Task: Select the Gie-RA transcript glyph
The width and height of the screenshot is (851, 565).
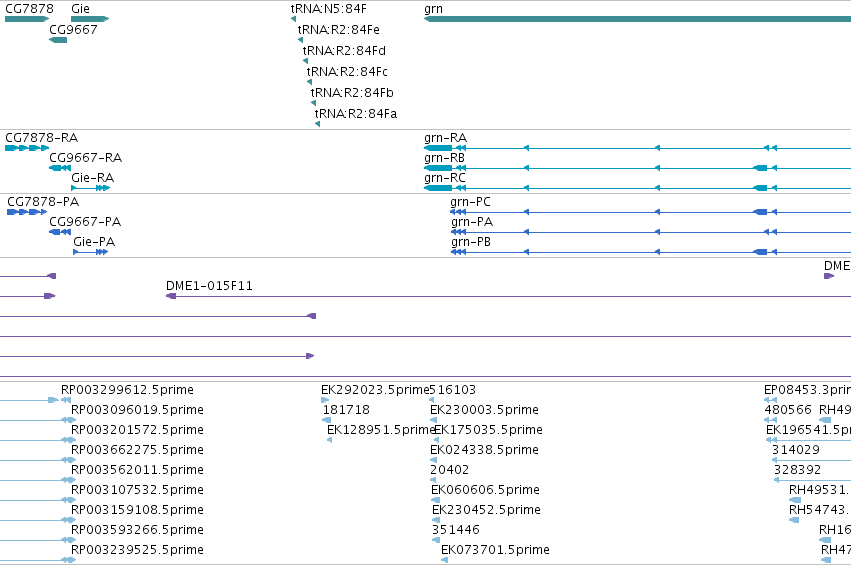Action: [x=91, y=188]
